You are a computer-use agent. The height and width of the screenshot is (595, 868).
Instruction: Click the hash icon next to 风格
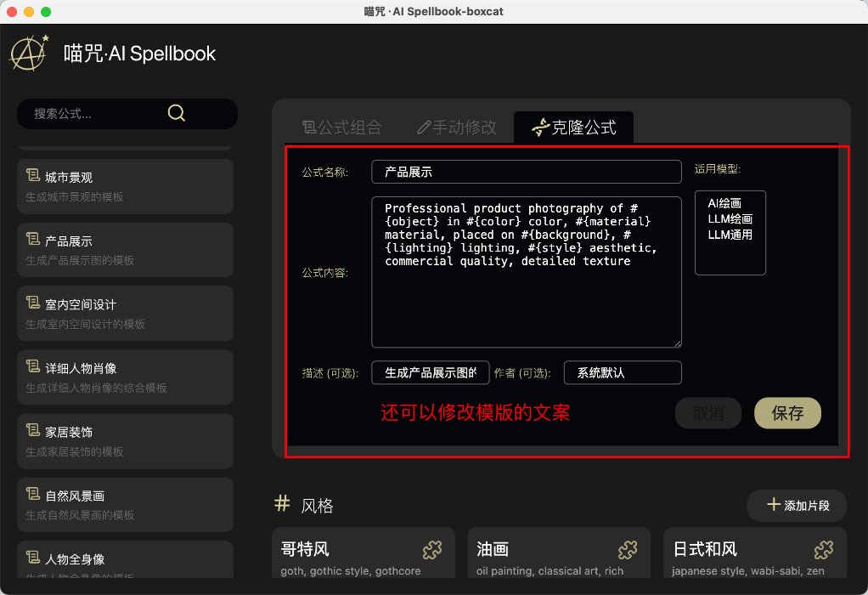(282, 503)
